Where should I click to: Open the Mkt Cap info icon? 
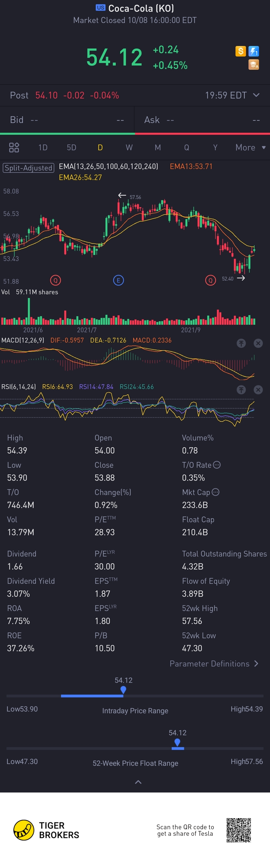[x=216, y=492]
